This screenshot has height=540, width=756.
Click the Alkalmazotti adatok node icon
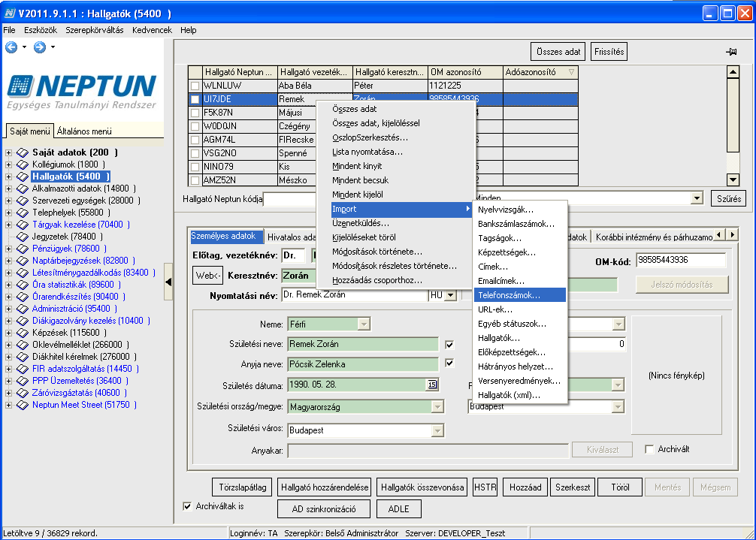click(x=23, y=189)
